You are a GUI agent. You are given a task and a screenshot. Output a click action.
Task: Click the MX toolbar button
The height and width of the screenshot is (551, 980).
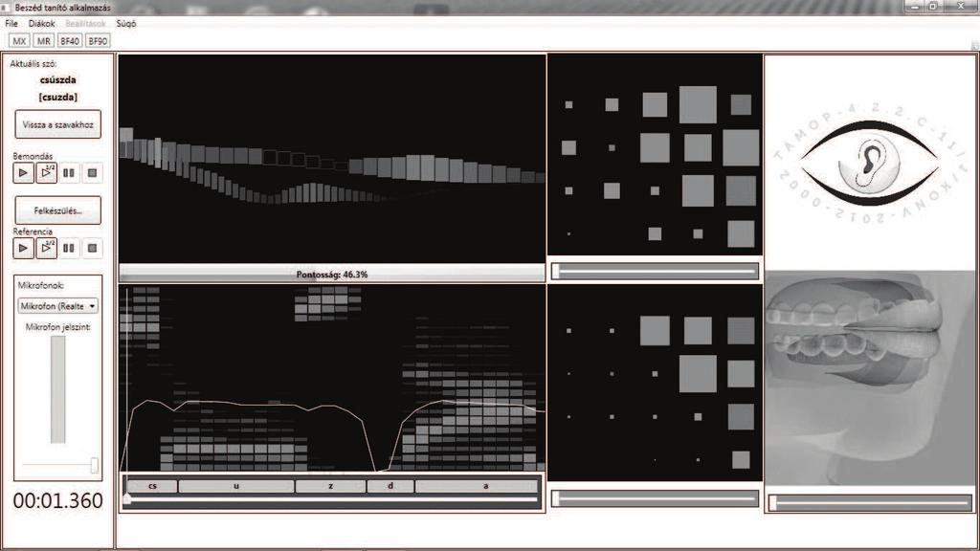point(19,40)
